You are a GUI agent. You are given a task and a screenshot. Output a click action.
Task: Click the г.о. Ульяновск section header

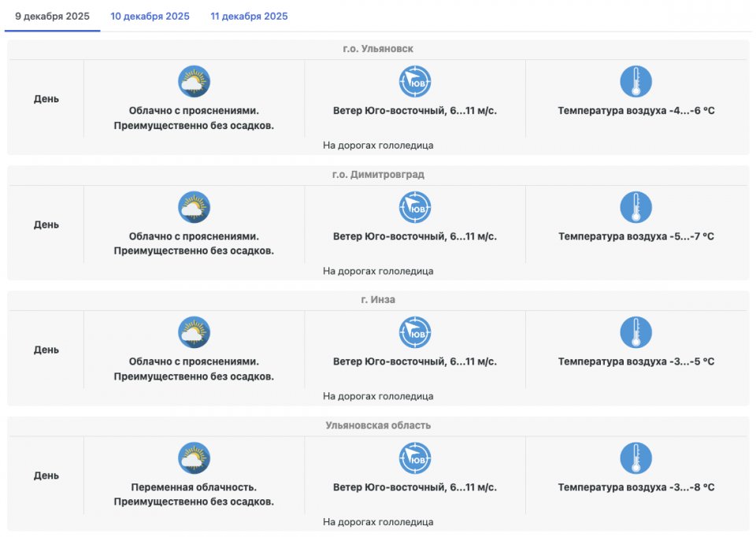point(378,49)
